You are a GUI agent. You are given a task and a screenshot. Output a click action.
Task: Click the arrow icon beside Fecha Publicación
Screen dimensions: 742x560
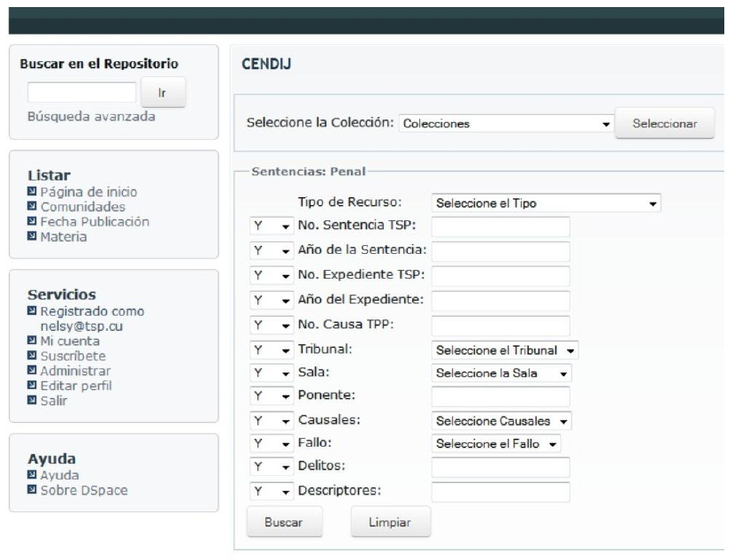tap(33, 221)
